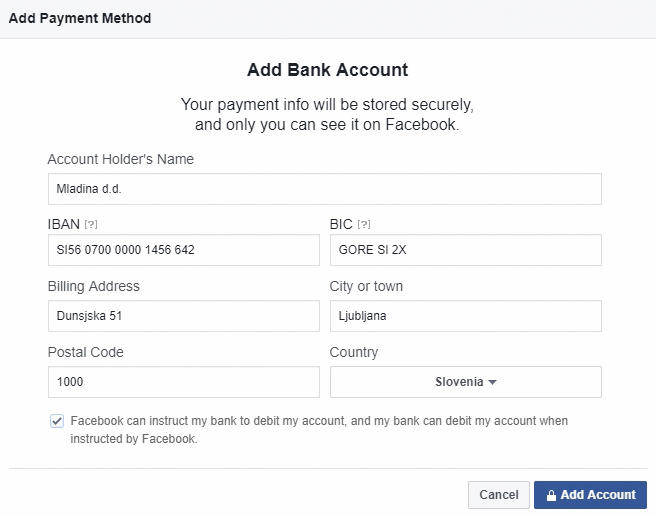Click the Add Account button
The width and height of the screenshot is (656, 516).
point(590,495)
